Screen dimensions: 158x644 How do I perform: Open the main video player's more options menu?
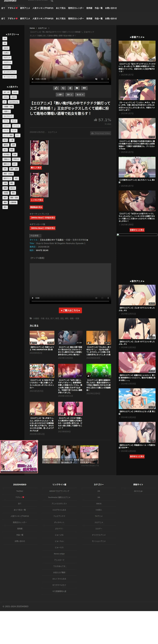[108, 79]
